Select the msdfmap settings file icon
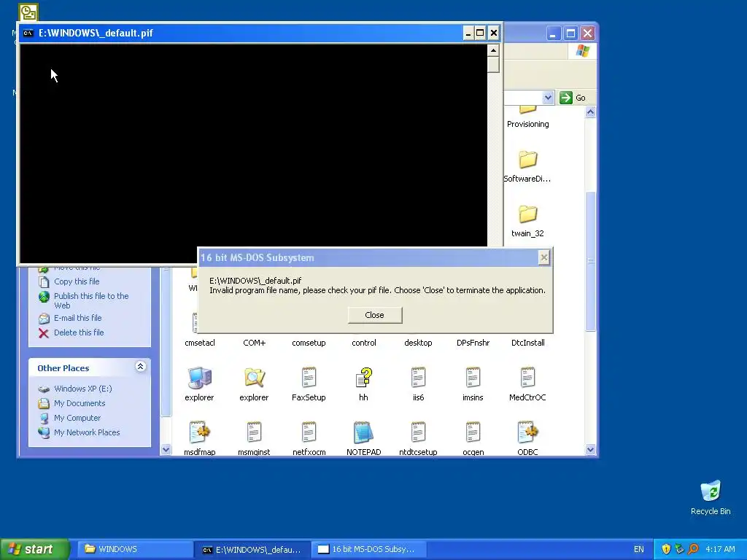This screenshot has height=560, width=747. click(200, 433)
